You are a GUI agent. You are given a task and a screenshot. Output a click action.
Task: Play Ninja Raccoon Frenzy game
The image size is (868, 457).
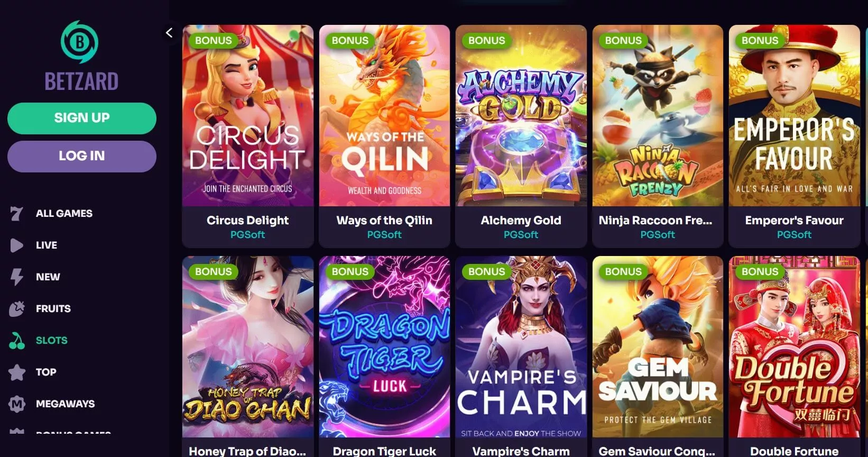coord(658,116)
